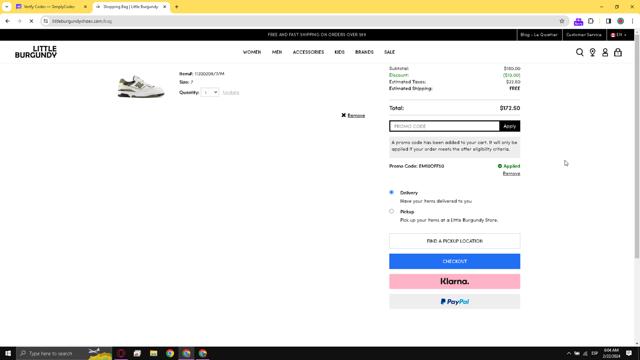Bookmark this page with the star icon
640x360 pixels.
coord(562,21)
